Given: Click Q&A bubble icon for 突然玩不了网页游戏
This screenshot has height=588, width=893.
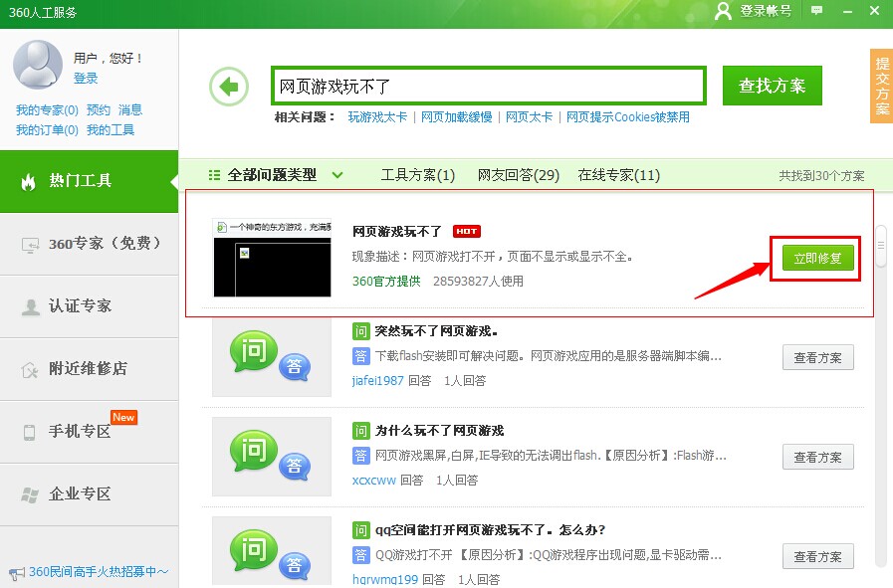Looking at the screenshot, I should [x=271, y=356].
